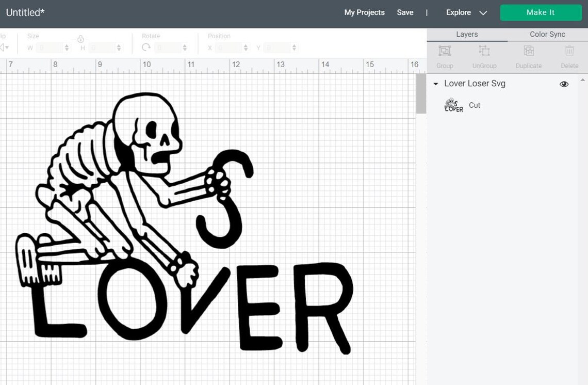The image size is (588, 385).
Task: Click the Cut layer thumbnail icon
Action: tap(453, 105)
